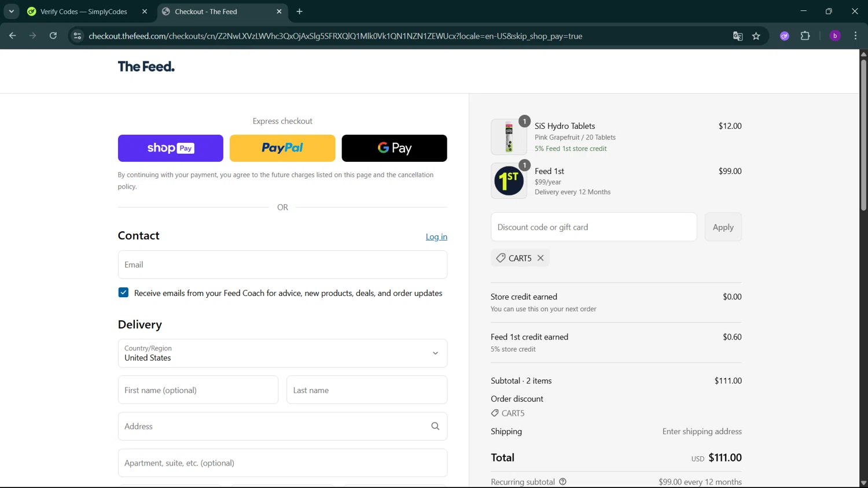This screenshot has width=868, height=488.
Task: Uncheck receive emails from Feed Coach
Action: [123, 293]
